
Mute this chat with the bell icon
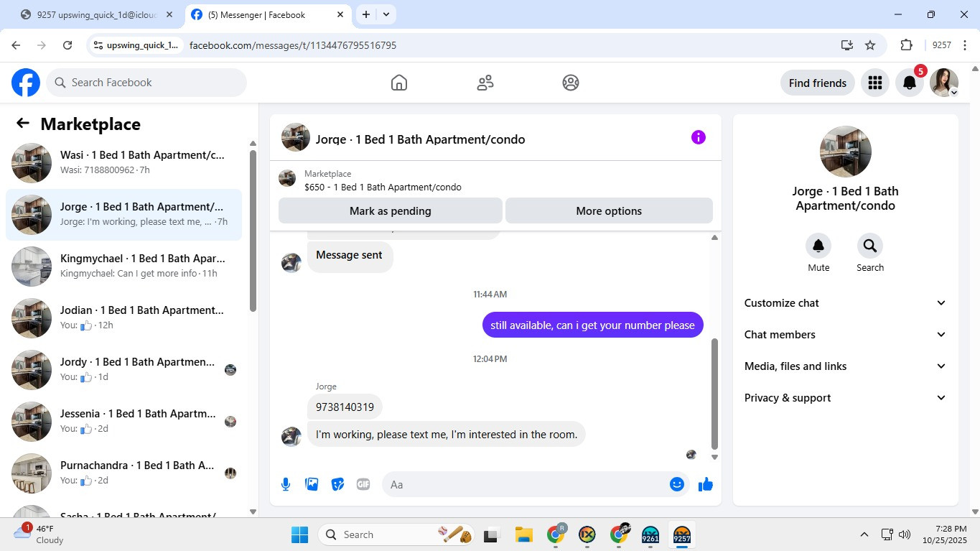click(818, 246)
